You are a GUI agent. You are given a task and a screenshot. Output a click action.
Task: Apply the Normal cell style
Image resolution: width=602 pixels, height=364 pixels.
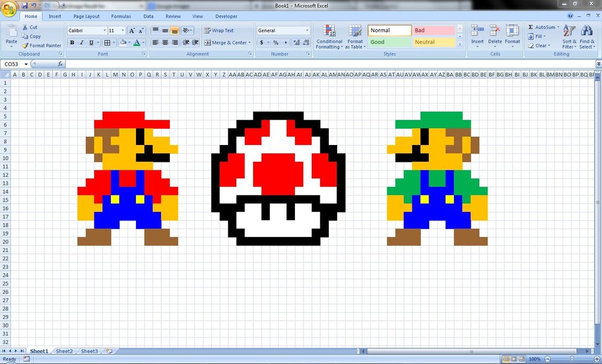click(389, 30)
